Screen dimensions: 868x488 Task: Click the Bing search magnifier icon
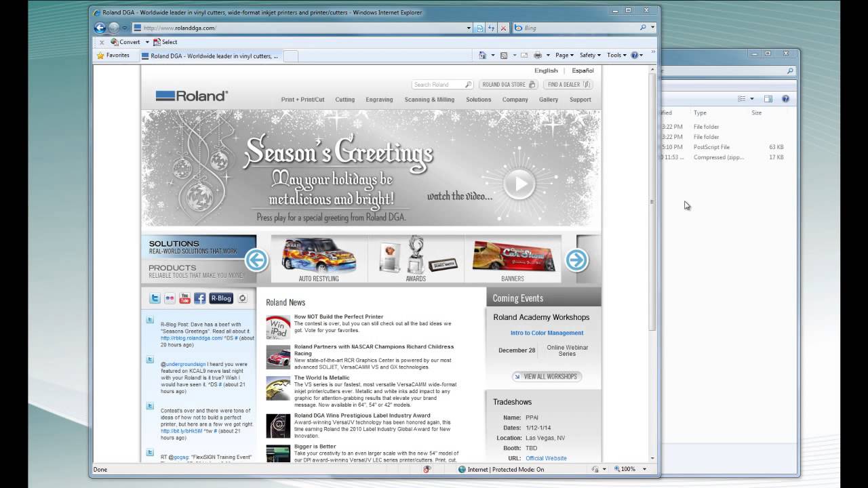pyautogui.click(x=643, y=28)
